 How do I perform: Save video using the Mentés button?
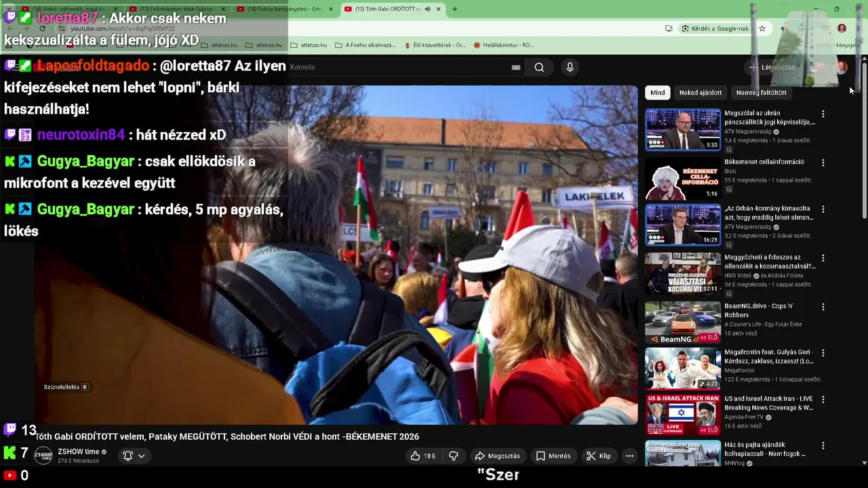pyautogui.click(x=553, y=456)
